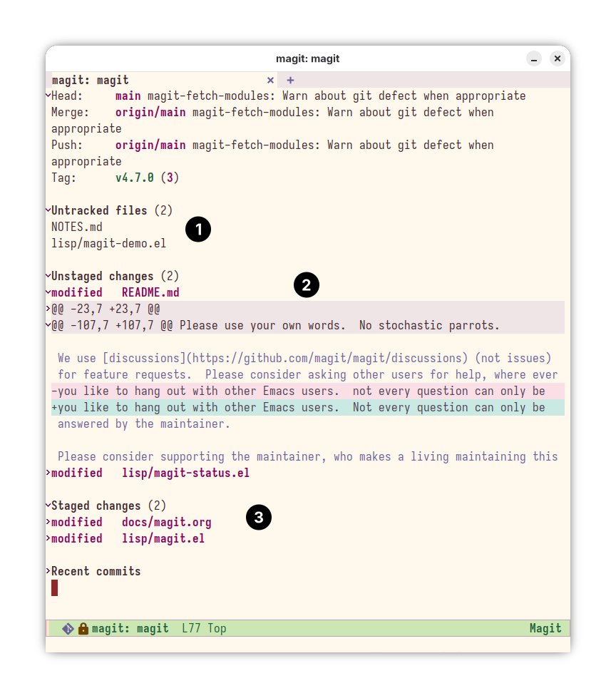Click the README.md file name
The height and width of the screenshot is (698, 616).
pos(150,292)
